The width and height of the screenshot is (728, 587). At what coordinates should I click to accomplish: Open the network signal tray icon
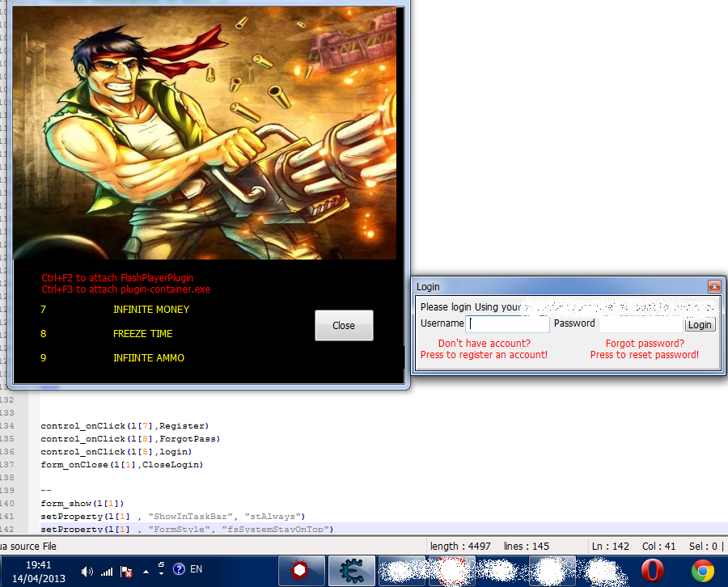(107, 572)
